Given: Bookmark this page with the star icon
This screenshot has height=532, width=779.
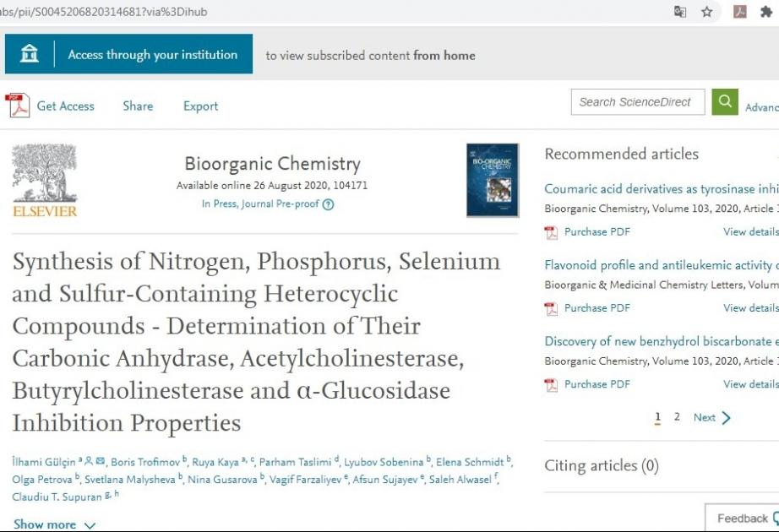Looking at the screenshot, I should pyautogui.click(x=707, y=12).
